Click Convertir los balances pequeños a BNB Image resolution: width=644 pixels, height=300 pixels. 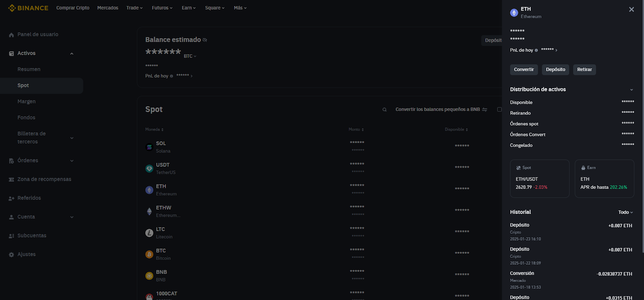click(438, 109)
